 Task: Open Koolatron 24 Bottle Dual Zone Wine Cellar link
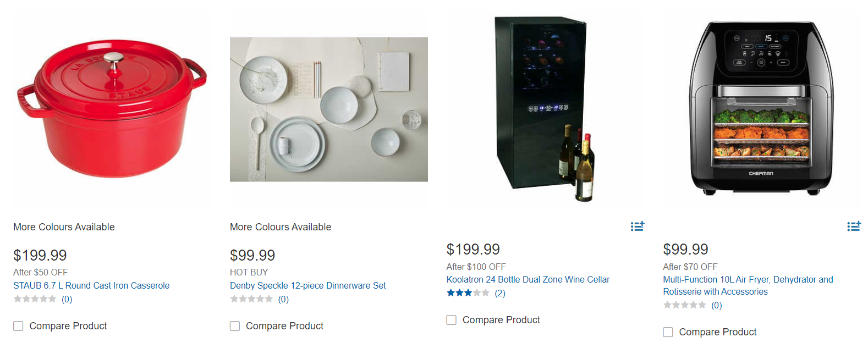(x=528, y=279)
